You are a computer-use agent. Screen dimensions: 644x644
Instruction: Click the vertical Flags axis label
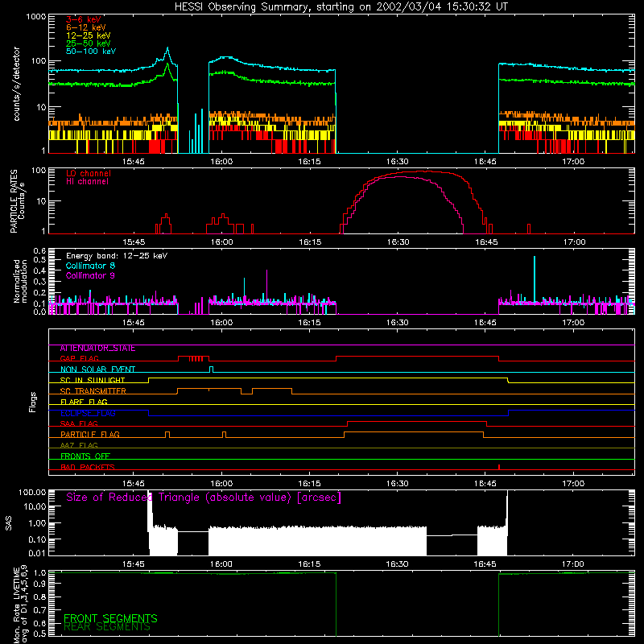[x=33, y=402]
